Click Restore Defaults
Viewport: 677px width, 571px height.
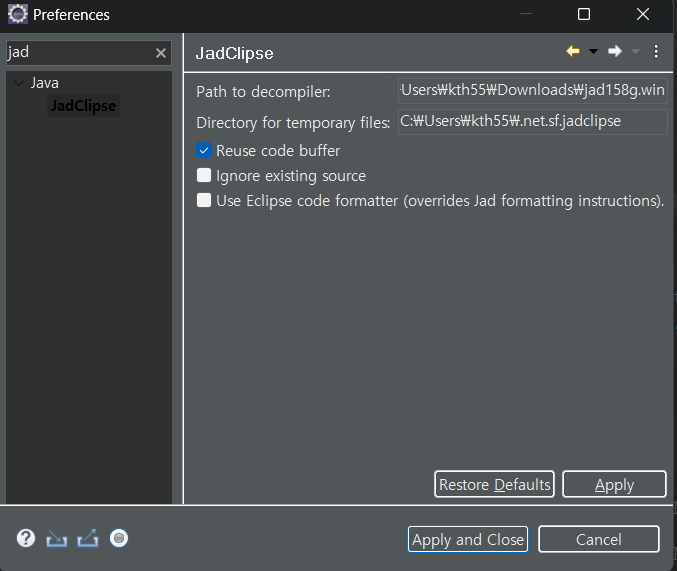494,484
